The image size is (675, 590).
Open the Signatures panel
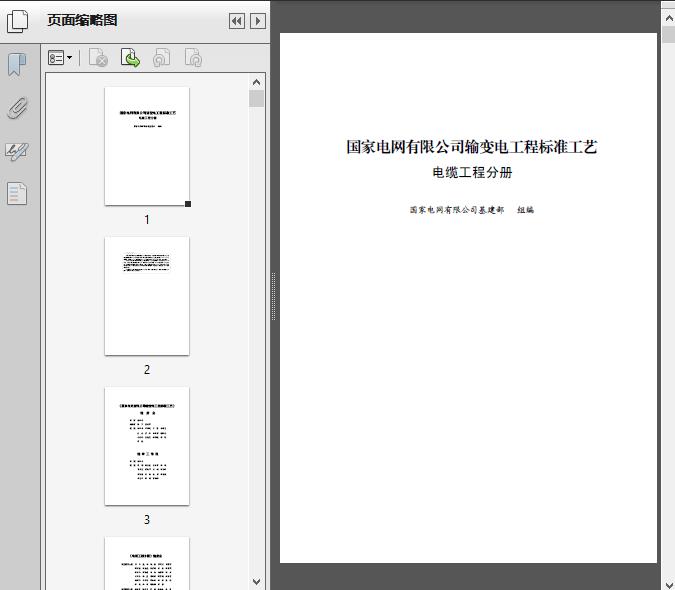click(x=17, y=151)
